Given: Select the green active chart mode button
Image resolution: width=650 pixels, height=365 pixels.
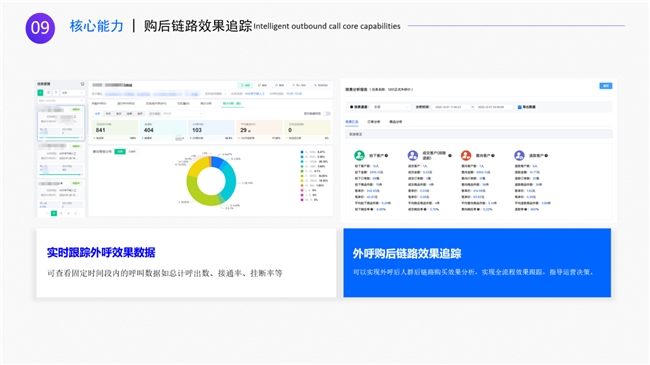Looking at the screenshot, I should pyautogui.click(x=120, y=151).
